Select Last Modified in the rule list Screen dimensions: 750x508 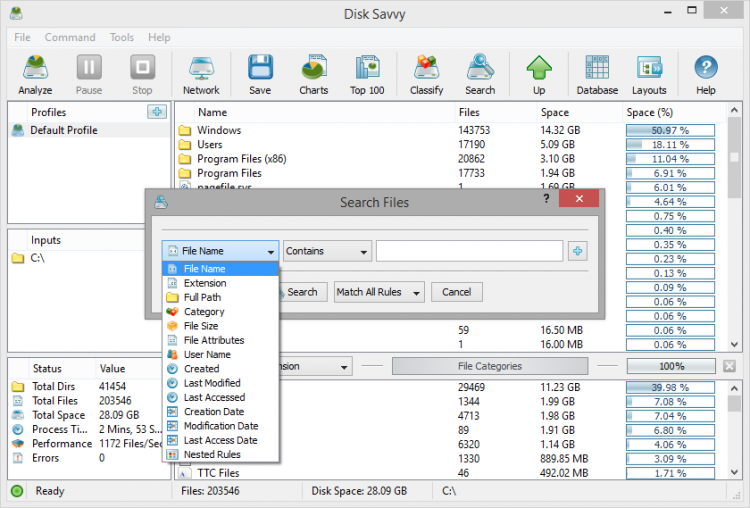[221, 383]
